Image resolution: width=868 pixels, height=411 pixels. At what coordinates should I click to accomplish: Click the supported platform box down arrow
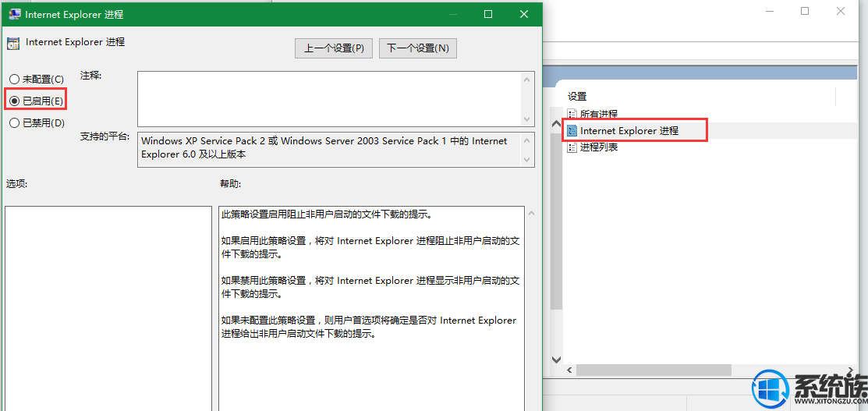click(x=527, y=159)
